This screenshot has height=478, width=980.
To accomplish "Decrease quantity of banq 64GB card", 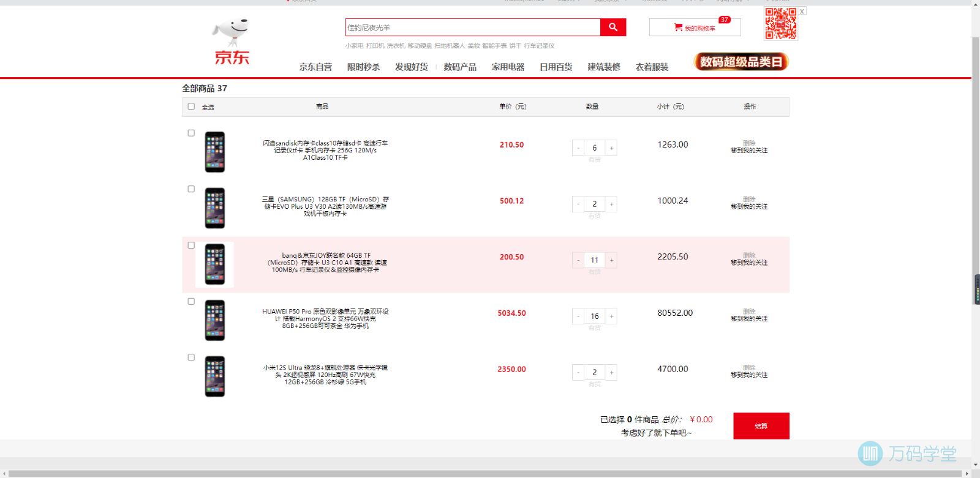I will click(x=578, y=260).
